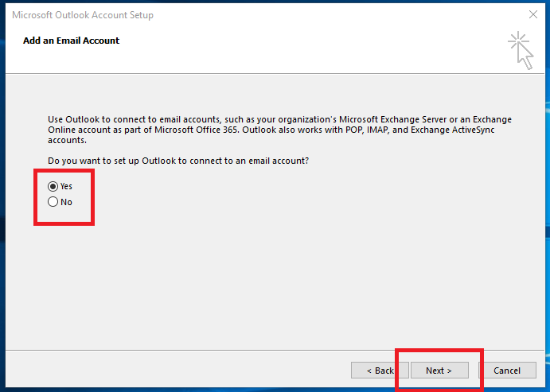
Task: Click the 'No' option label text
Action: coord(66,202)
